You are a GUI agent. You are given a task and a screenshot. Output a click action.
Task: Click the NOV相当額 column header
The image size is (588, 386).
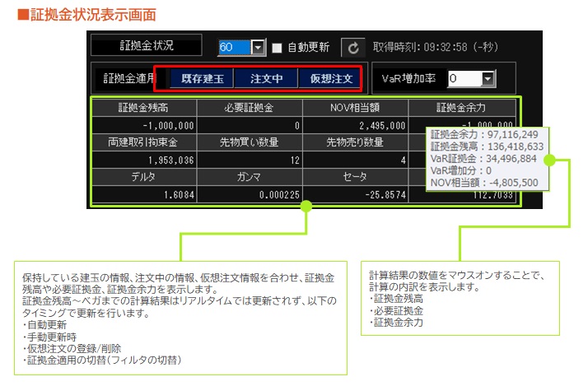(355, 108)
